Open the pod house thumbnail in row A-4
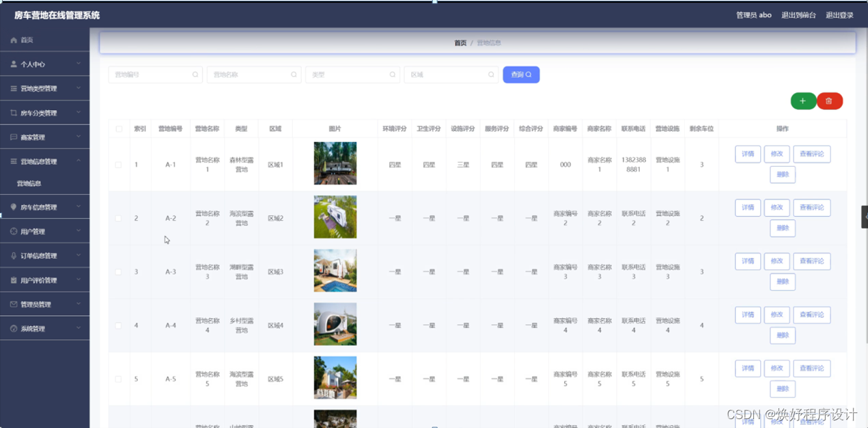 tap(335, 324)
